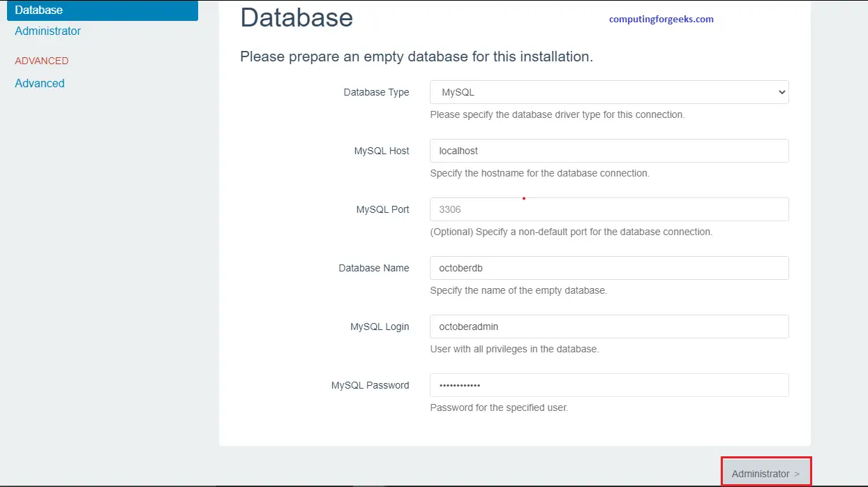Click into the MySQL Port field
This screenshot has height=487, width=868.
(608, 209)
